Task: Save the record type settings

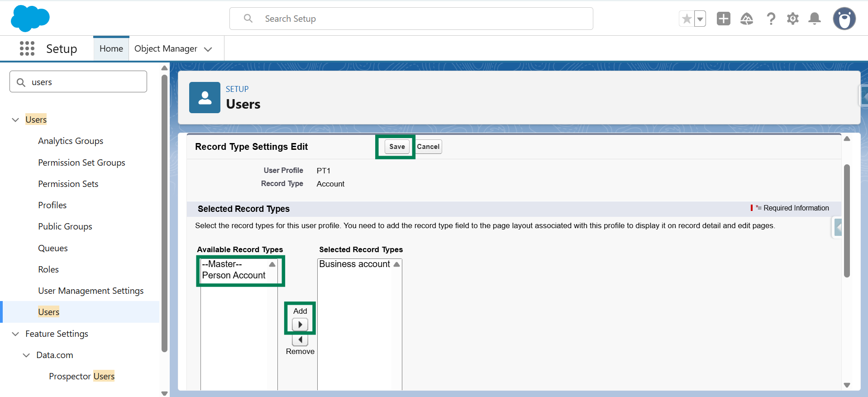Action: [x=397, y=147]
